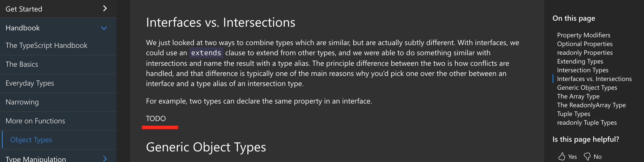The image size is (644, 162).
Task: Open The TypeScript Handbook page
Action: point(46,45)
